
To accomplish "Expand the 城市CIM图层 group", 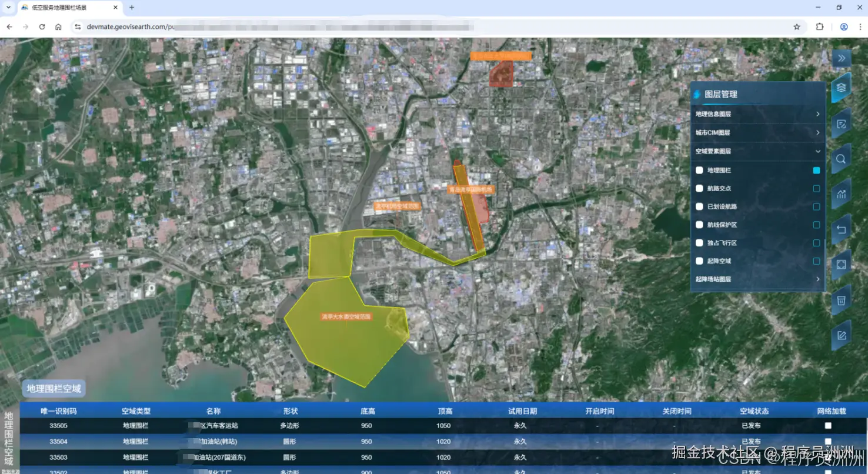I will pos(757,133).
